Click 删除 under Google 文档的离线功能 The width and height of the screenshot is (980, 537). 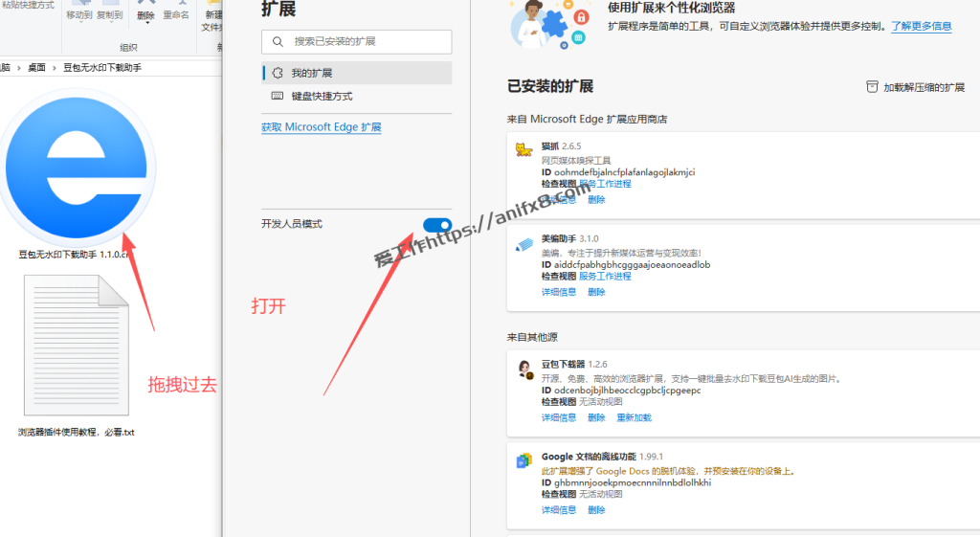[596, 510]
